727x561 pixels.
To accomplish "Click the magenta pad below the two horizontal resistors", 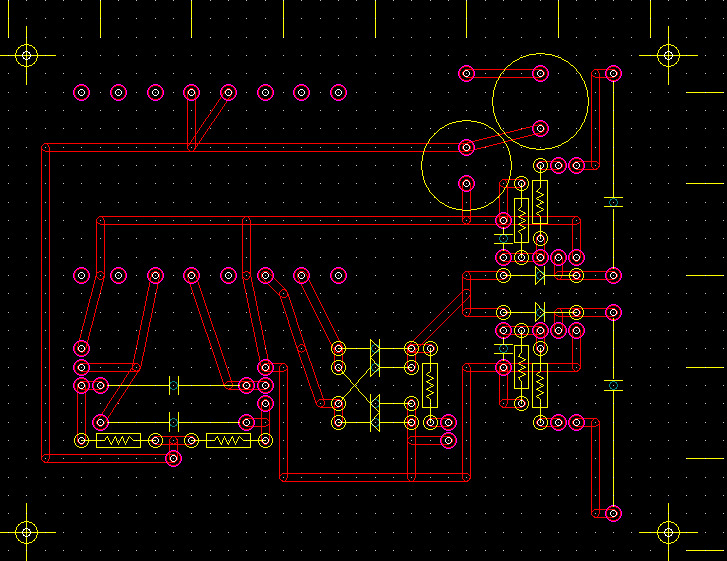I will pyautogui.click(x=173, y=458).
